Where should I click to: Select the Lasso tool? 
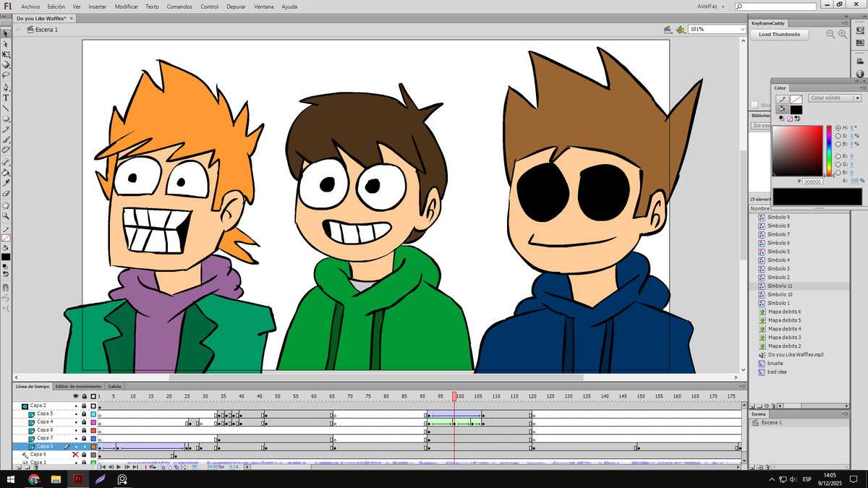click(7, 74)
